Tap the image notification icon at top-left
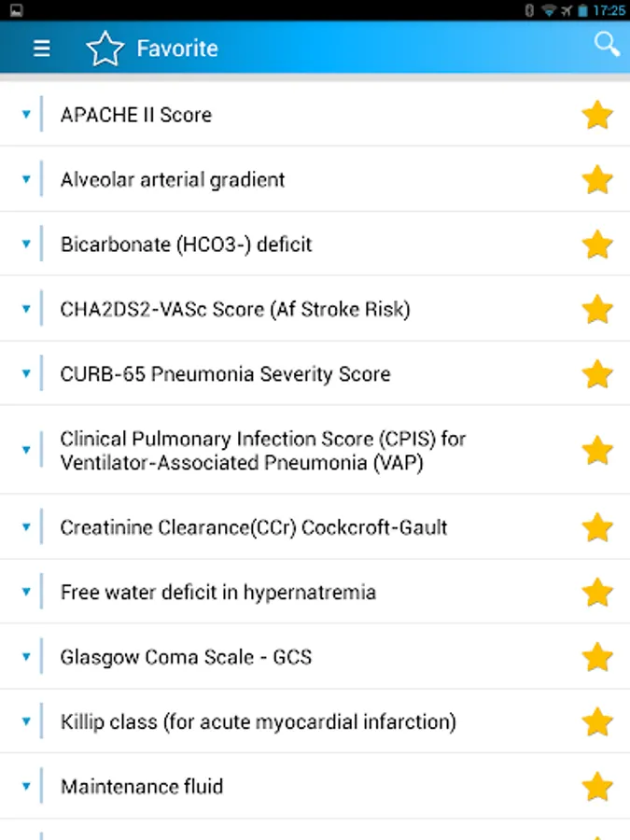 point(17,10)
